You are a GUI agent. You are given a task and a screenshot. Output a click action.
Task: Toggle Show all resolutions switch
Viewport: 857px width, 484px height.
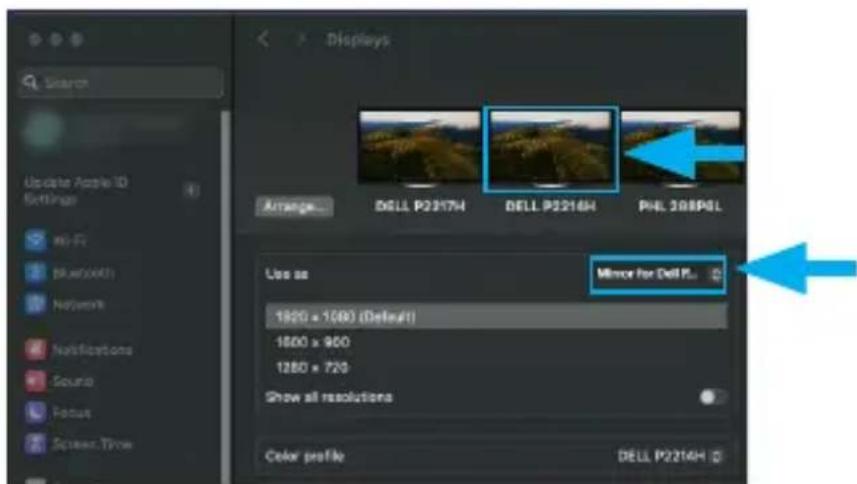[x=712, y=397]
